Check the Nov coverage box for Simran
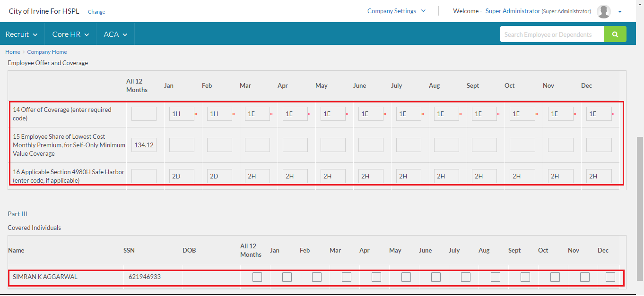The width and height of the screenshot is (644, 296). (x=585, y=277)
